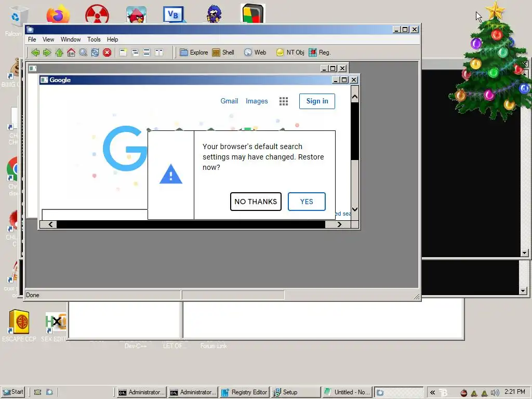Open the Explore folder button

pyautogui.click(x=194, y=52)
